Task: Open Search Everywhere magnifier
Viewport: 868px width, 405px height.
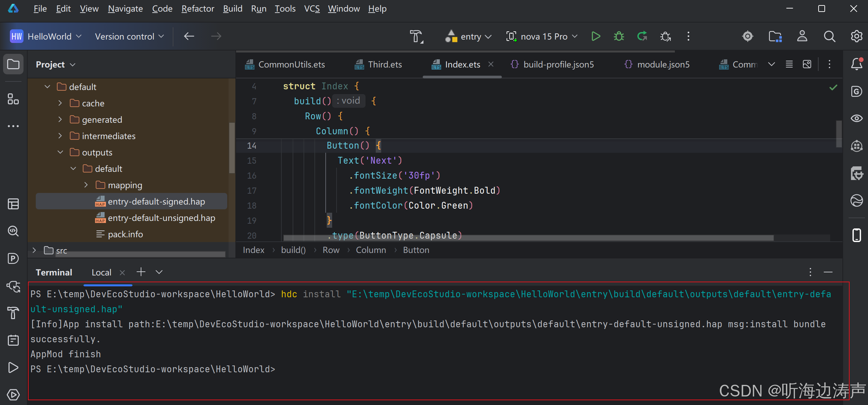Action: click(830, 36)
